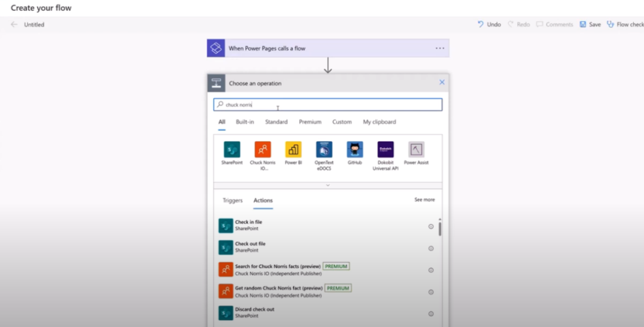Open the Comments pane
The height and width of the screenshot is (327, 644).
[x=555, y=25]
